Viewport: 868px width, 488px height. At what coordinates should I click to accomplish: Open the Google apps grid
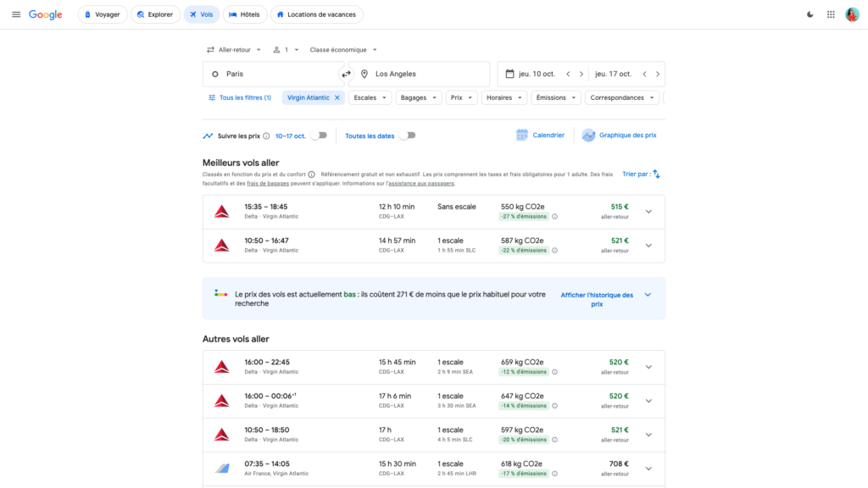(x=831, y=14)
